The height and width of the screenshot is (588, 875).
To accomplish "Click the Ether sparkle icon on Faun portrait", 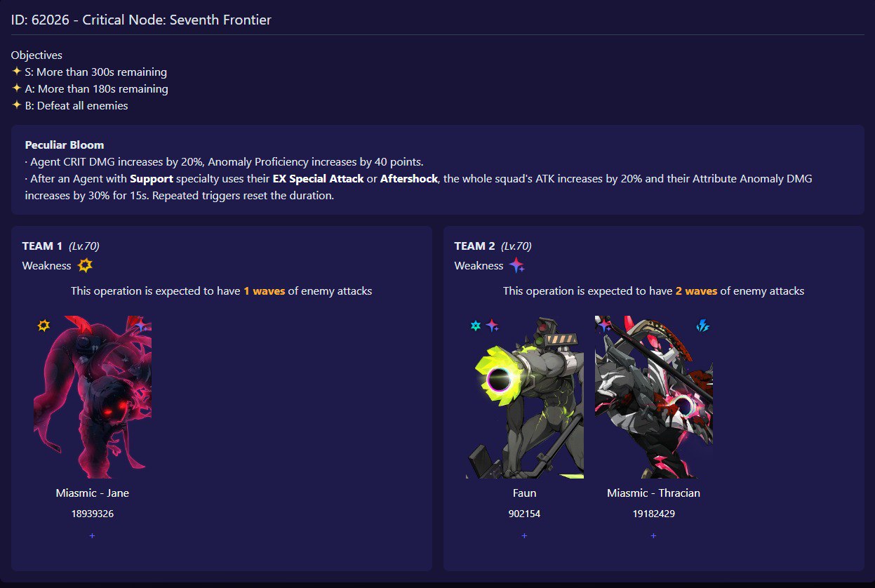I will coord(493,326).
